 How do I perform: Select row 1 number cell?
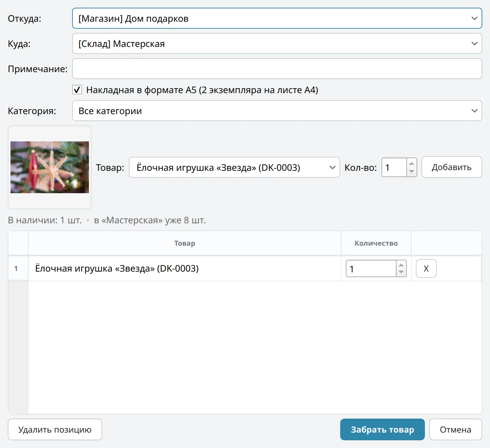point(18,268)
